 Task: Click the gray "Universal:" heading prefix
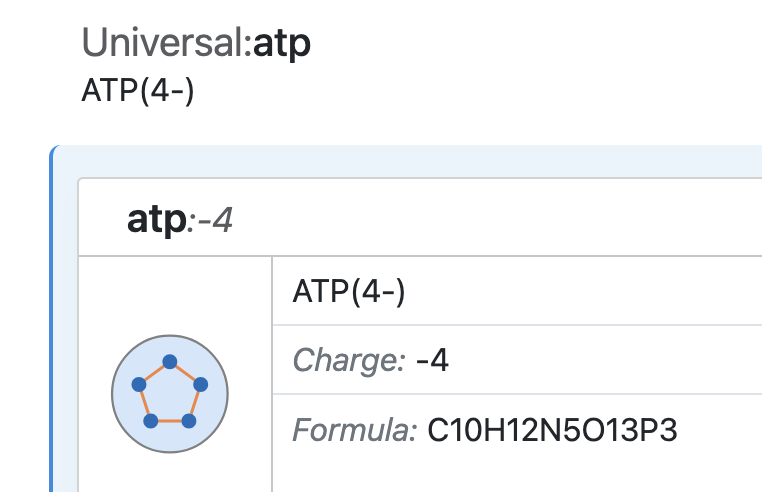coord(166,44)
